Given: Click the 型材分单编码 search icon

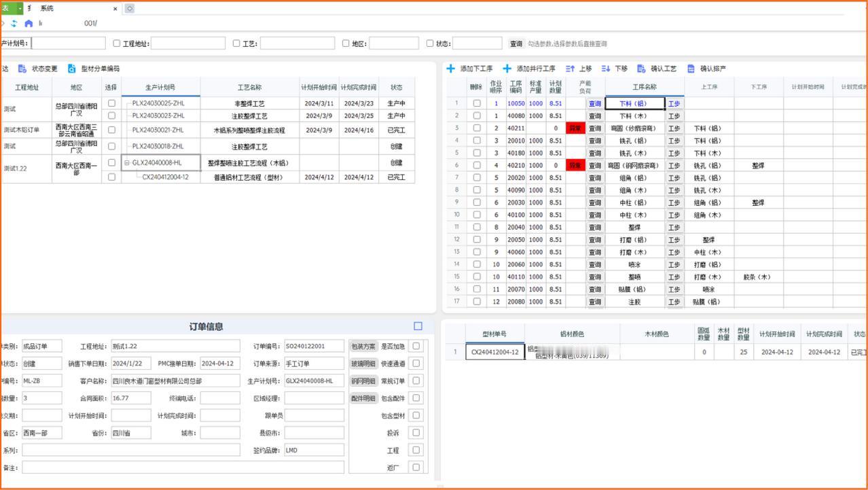Looking at the screenshot, I should 71,69.
